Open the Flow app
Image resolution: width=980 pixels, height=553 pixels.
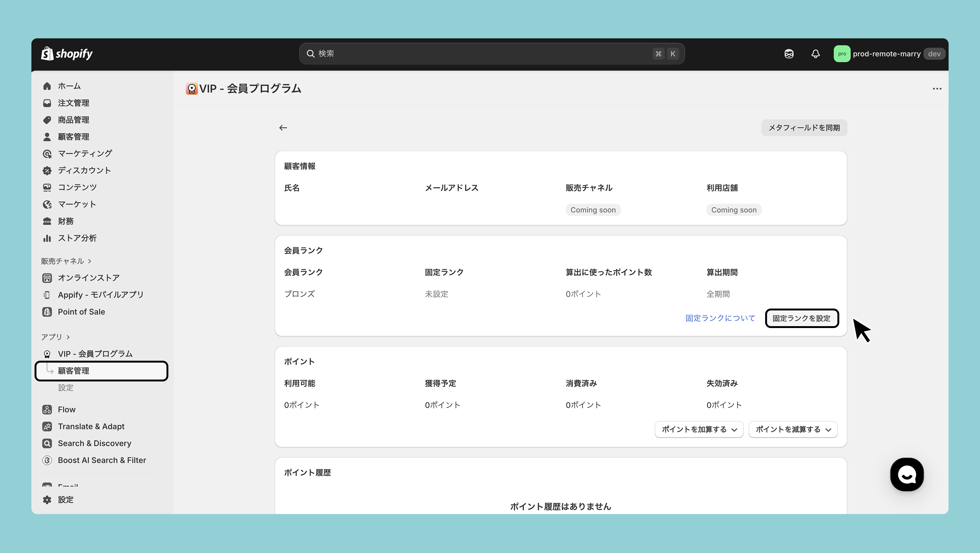coord(67,409)
